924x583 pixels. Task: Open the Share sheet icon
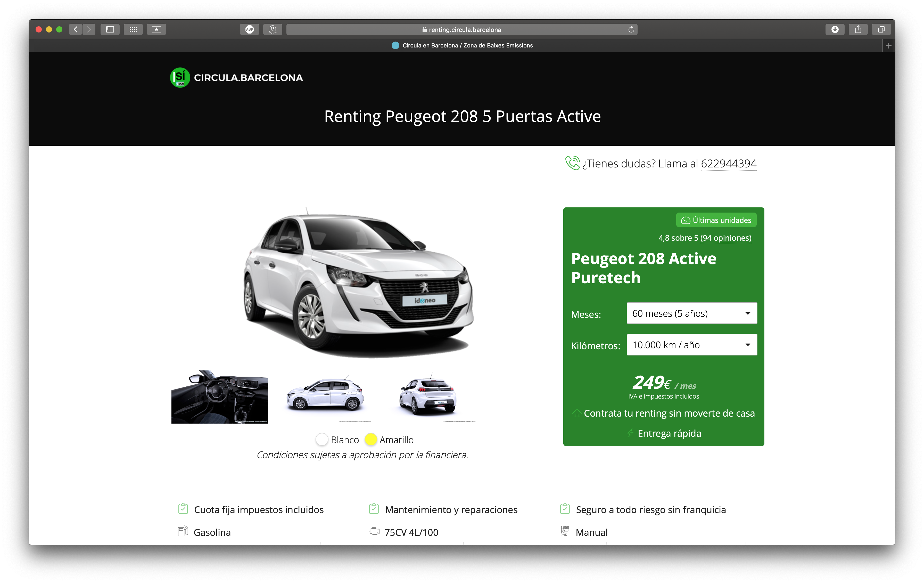coord(858,30)
